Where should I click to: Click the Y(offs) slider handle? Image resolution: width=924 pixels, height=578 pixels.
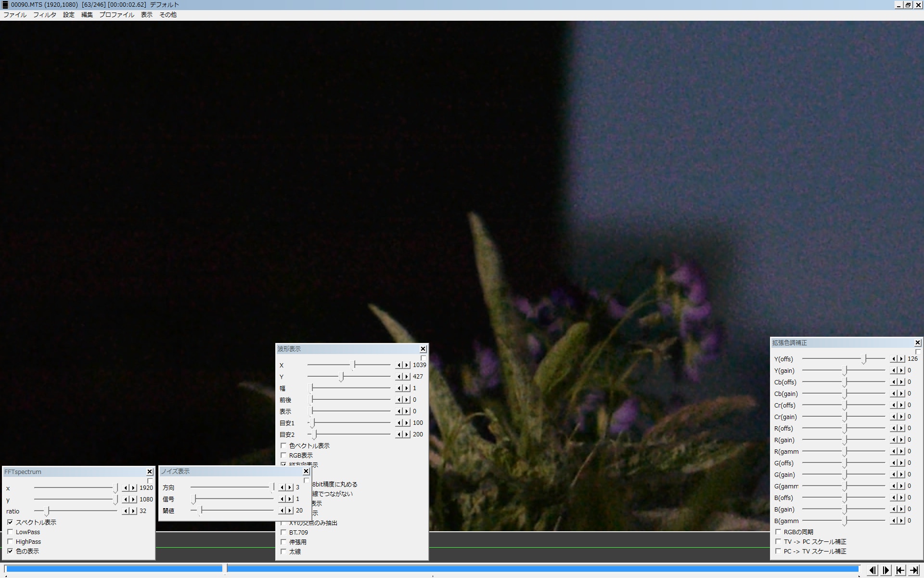click(x=864, y=359)
